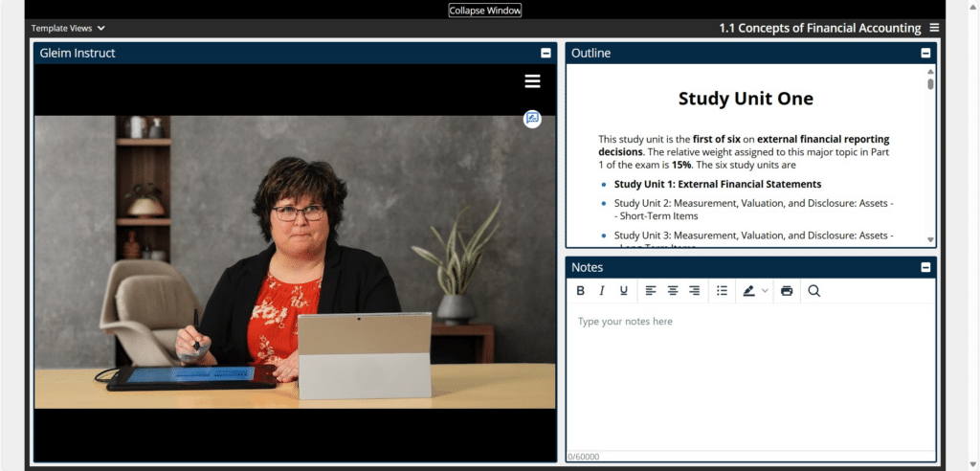
Task: Minimize the Gleim Instruct panel
Action: [x=546, y=54]
